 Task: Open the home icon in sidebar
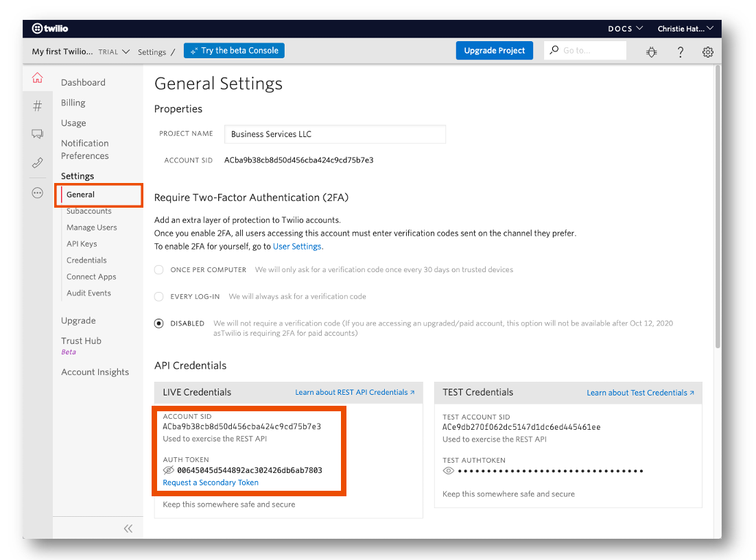pos(37,77)
